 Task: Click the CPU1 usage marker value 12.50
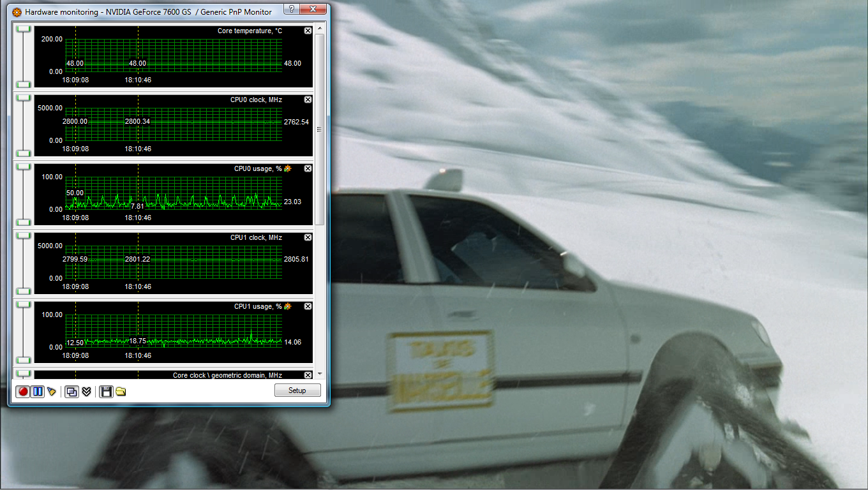[x=75, y=343]
